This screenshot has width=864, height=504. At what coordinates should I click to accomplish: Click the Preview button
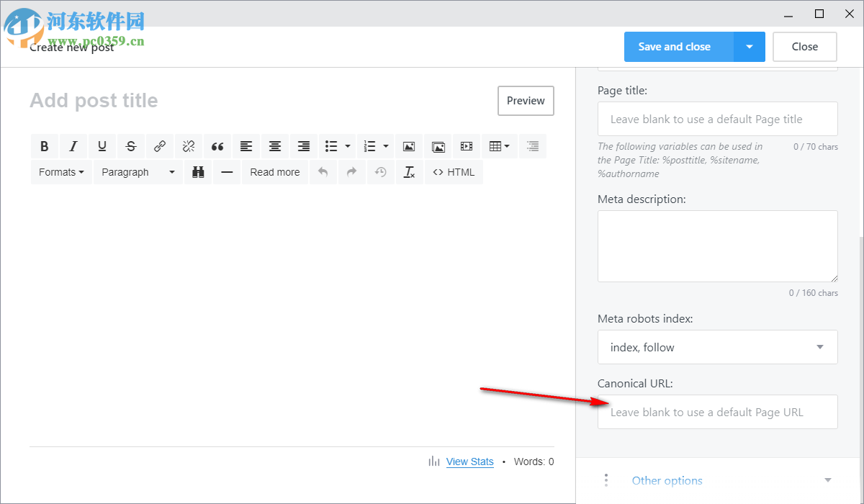[526, 101]
